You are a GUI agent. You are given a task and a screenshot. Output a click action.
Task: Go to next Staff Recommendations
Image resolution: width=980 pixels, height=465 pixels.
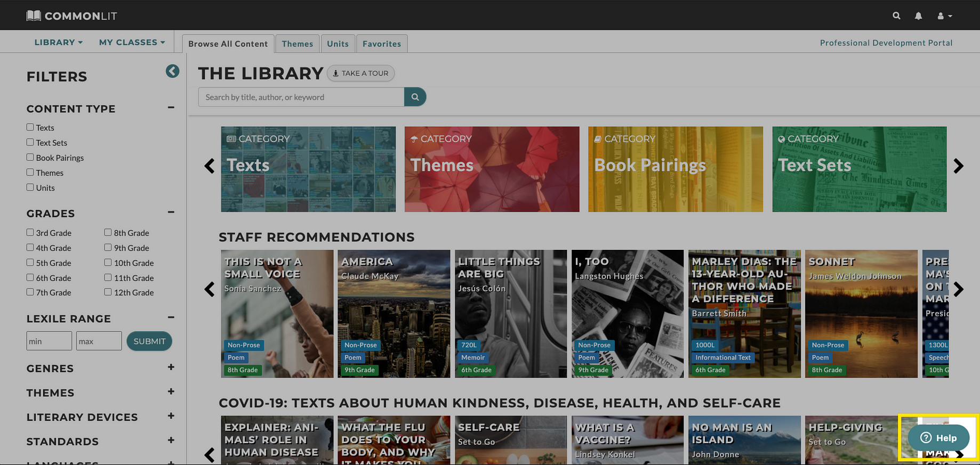point(958,289)
